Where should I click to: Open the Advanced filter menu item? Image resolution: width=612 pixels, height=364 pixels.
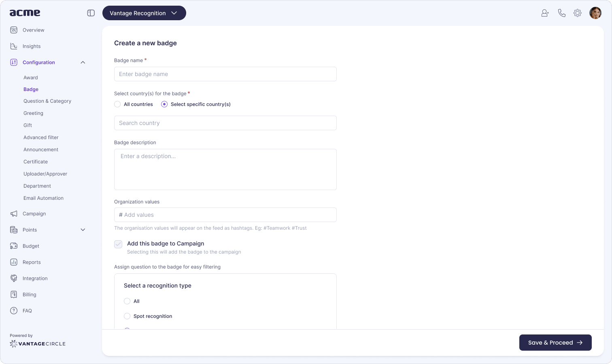[41, 138]
